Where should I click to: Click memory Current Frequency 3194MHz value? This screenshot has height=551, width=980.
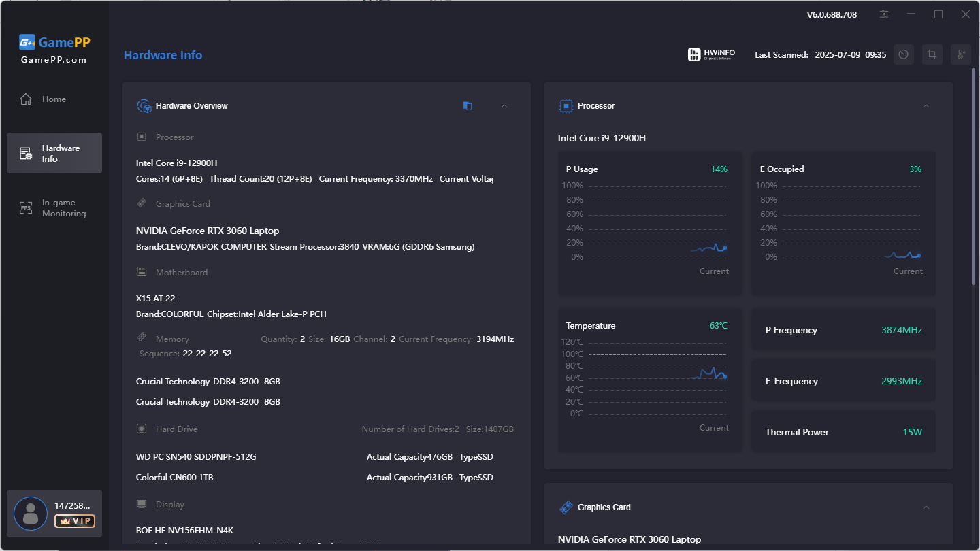(x=495, y=339)
